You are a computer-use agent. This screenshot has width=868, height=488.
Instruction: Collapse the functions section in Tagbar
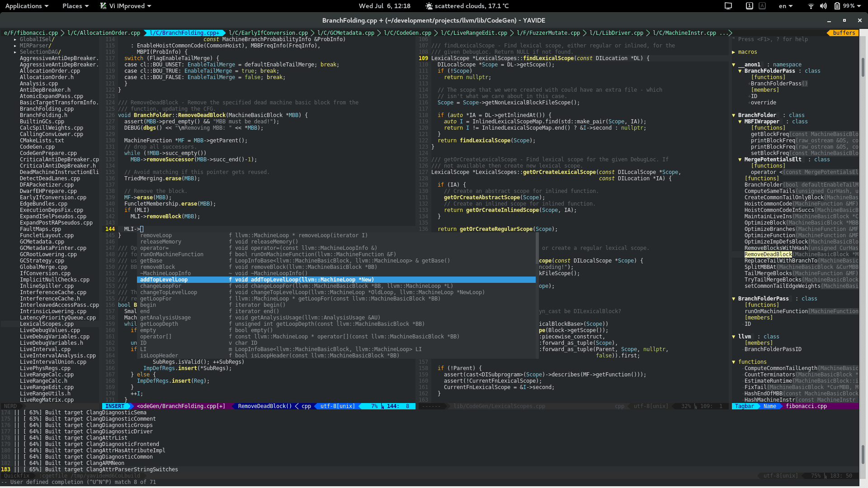pos(733,362)
